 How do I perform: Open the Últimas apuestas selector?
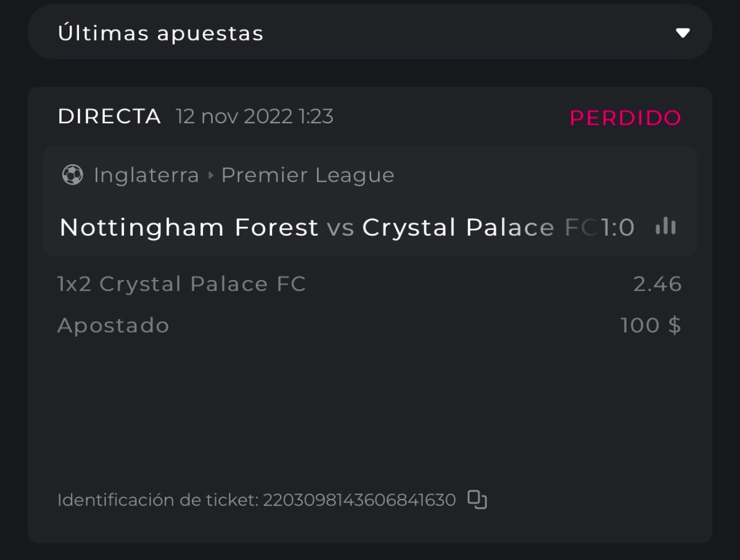(369, 32)
